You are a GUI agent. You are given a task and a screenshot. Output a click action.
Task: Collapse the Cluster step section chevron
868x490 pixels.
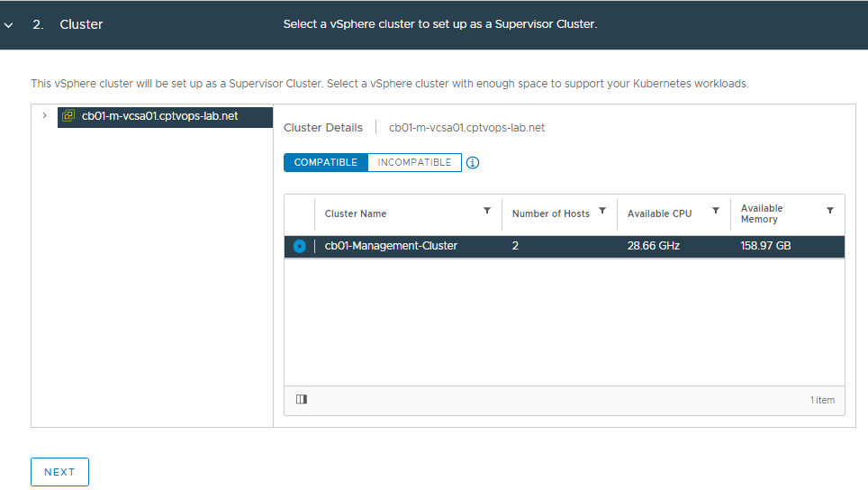(9, 25)
